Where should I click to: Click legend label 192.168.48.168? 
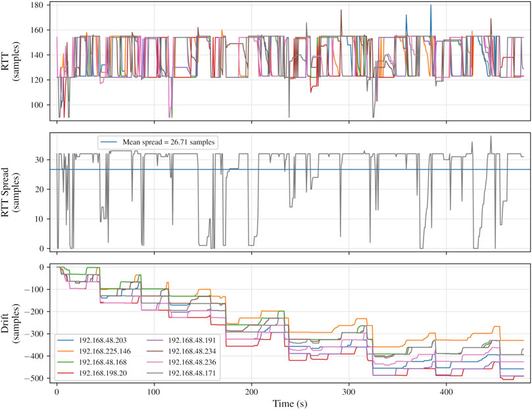pos(103,362)
